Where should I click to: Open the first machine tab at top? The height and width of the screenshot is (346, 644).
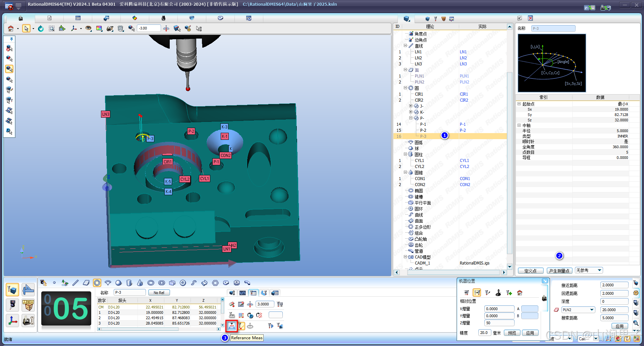[21, 18]
